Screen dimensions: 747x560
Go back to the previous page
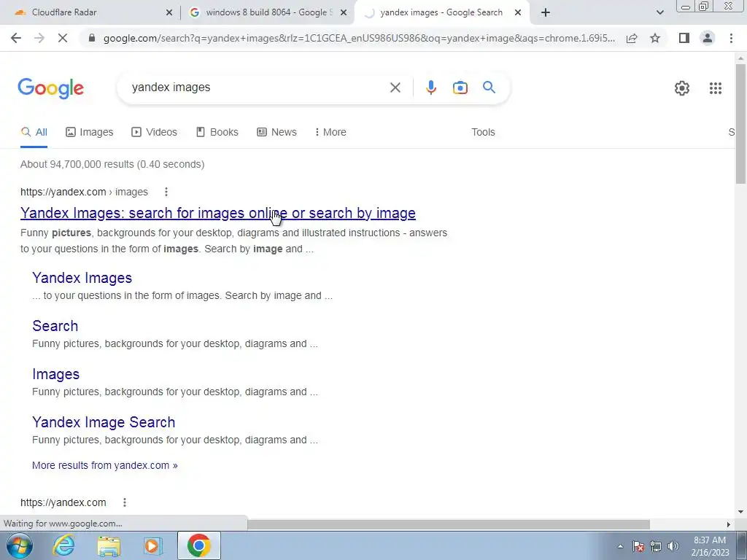coord(16,38)
